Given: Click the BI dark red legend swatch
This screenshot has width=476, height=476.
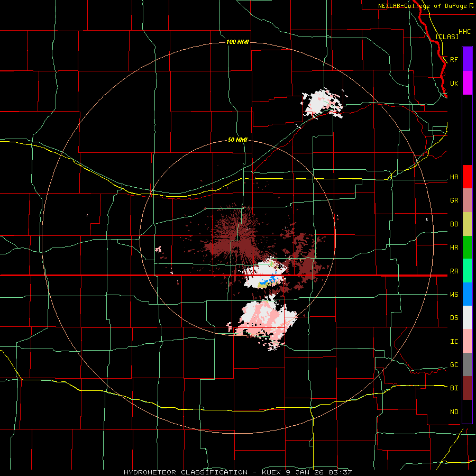Looking at the screenshot, I should pyautogui.click(x=467, y=388).
